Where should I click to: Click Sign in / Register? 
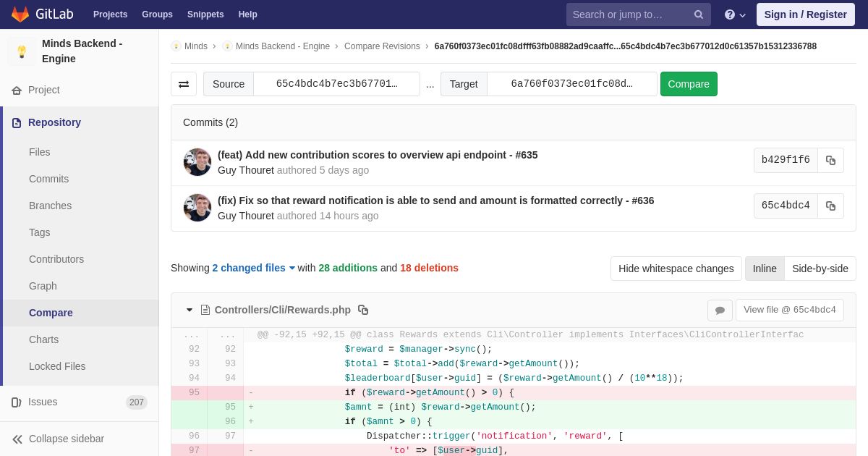click(805, 14)
